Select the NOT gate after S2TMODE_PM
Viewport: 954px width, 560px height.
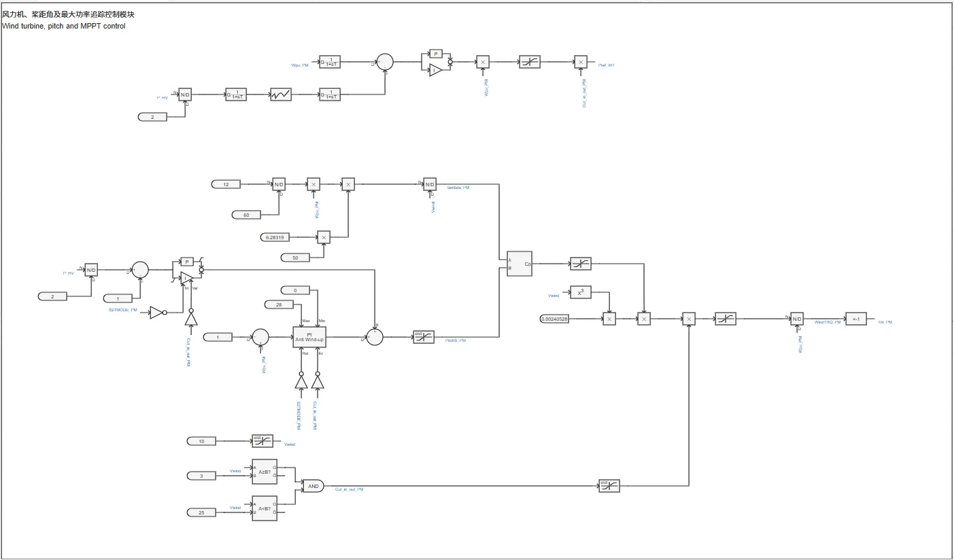[157, 313]
